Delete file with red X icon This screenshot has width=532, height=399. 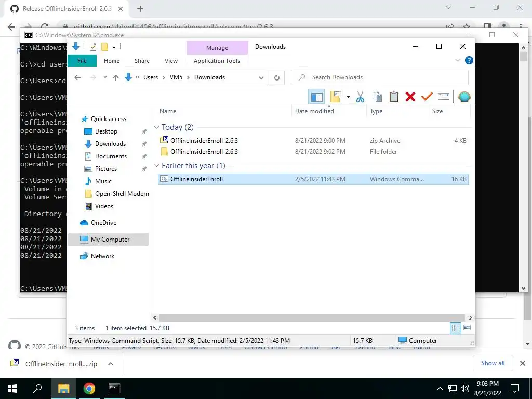pyautogui.click(x=410, y=97)
